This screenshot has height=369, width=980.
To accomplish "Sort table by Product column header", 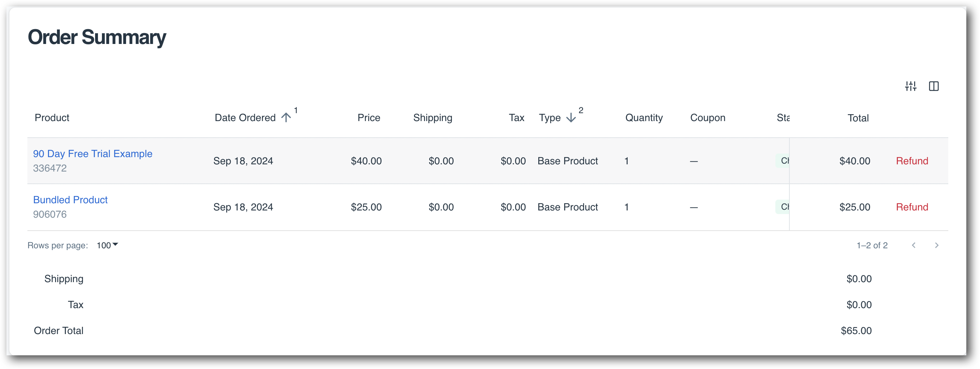I will click(x=52, y=117).
